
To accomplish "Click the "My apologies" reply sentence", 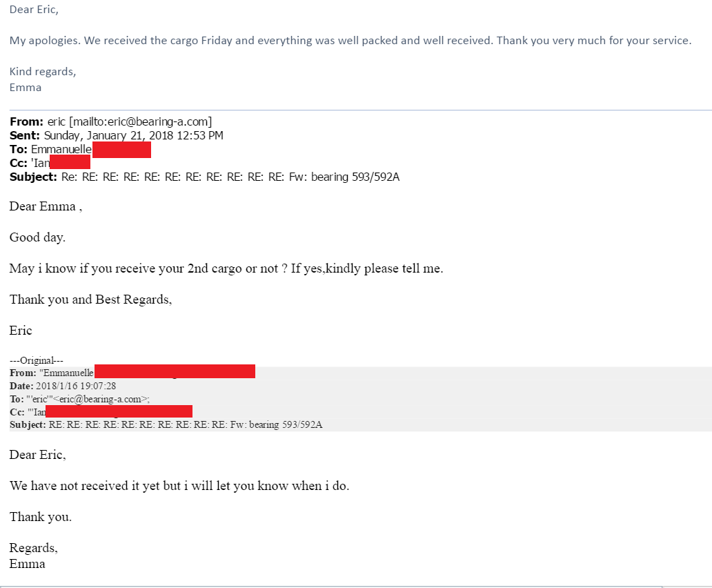I will pyautogui.click(x=350, y=41).
